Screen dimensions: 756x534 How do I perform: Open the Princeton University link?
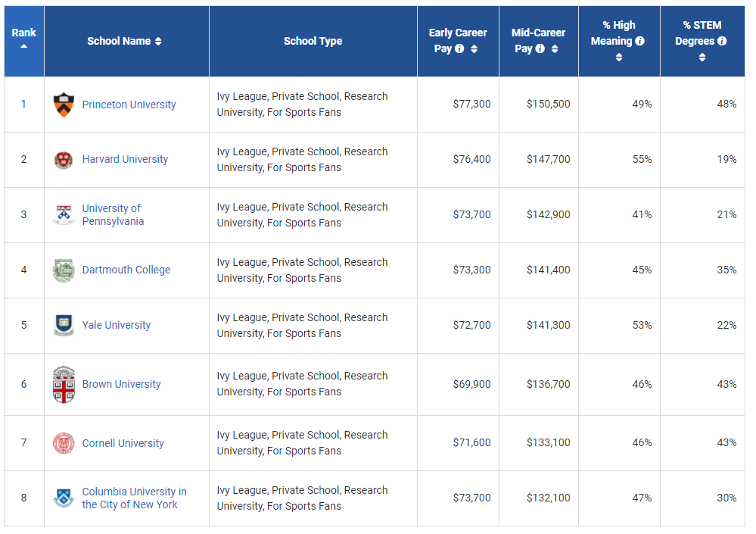pyautogui.click(x=129, y=105)
